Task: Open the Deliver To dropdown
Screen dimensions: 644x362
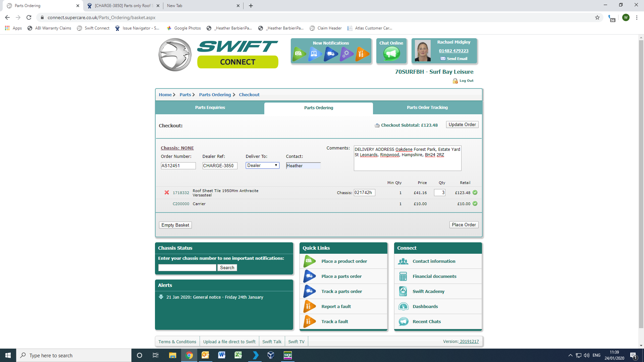Action: (262, 166)
